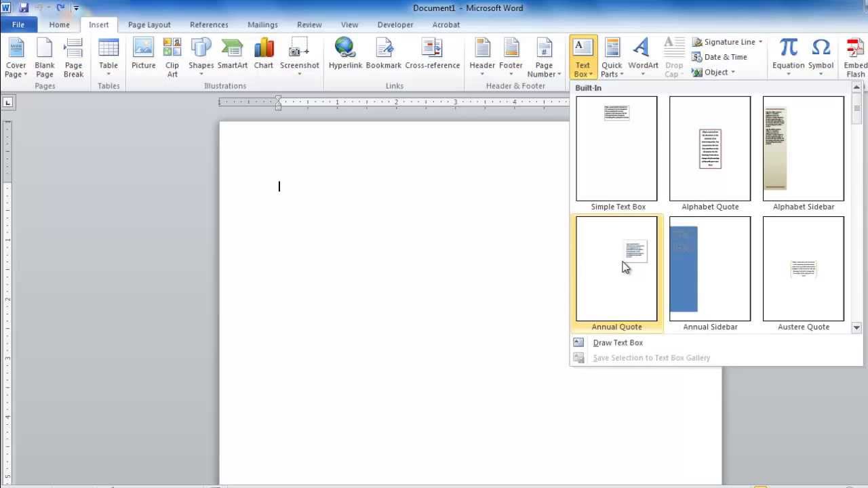Click the Save icon on Quick Access Toolbar
The width and height of the screenshot is (868, 488).
point(23,7)
